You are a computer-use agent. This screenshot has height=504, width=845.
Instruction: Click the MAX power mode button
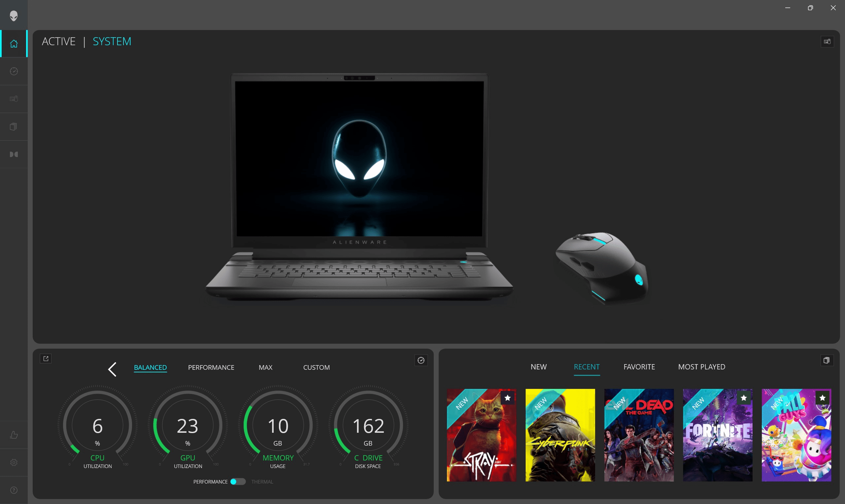coord(265,367)
